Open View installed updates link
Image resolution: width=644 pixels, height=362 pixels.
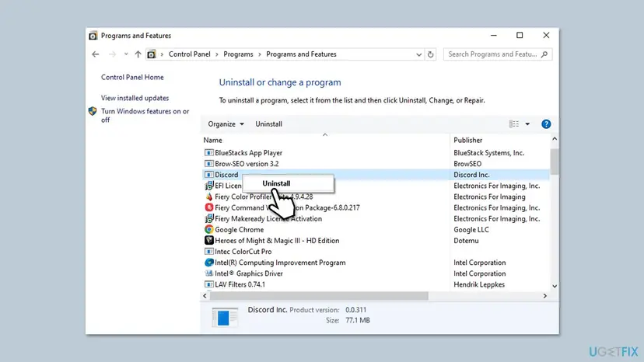point(135,98)
